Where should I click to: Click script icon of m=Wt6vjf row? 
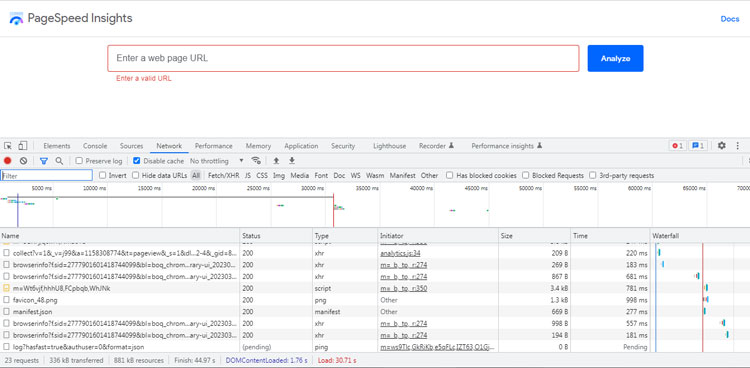(x=6, y=289)
